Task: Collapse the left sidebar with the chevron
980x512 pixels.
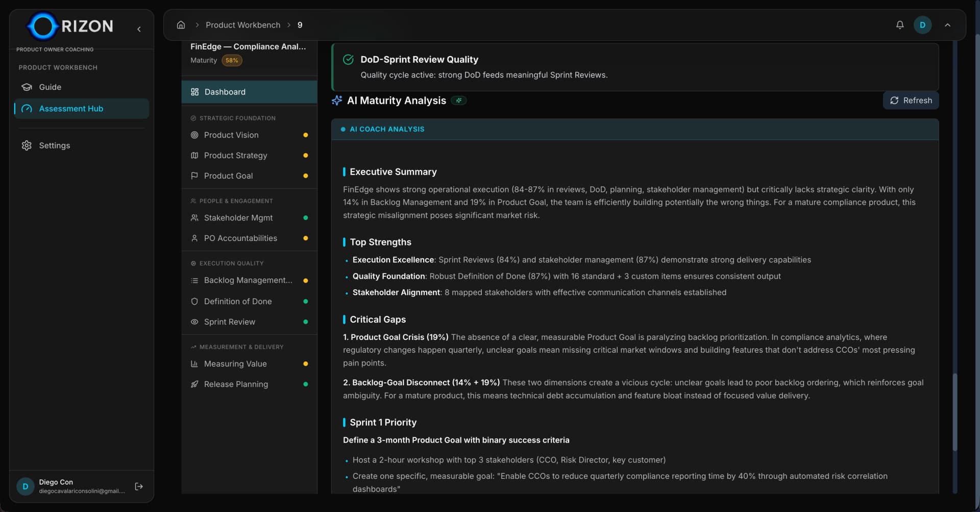Action: pos(139,29)
